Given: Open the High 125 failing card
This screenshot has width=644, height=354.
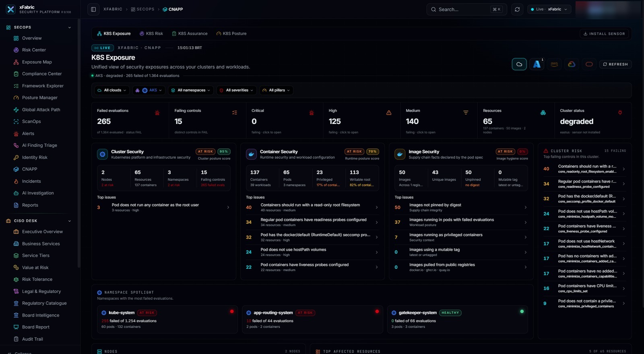Looking at the screenshot, I should (x=362, y=121).
